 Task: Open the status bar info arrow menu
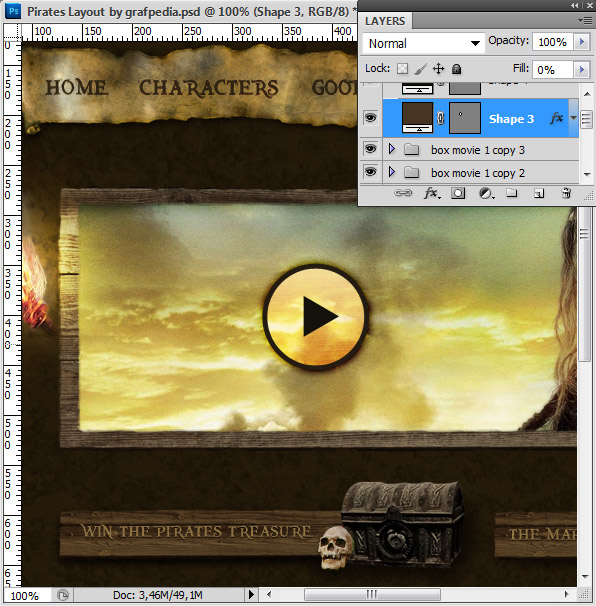pos(251,594)
